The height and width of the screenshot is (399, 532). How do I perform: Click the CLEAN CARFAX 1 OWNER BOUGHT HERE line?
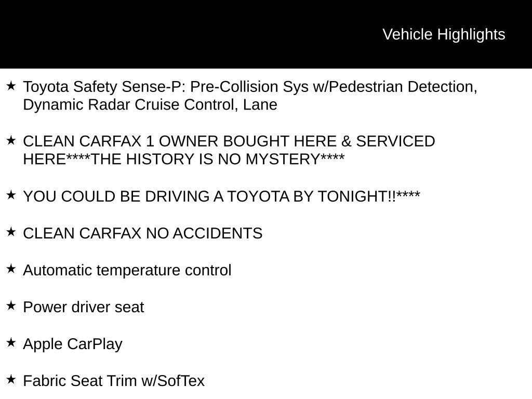[x=229, y=141]
